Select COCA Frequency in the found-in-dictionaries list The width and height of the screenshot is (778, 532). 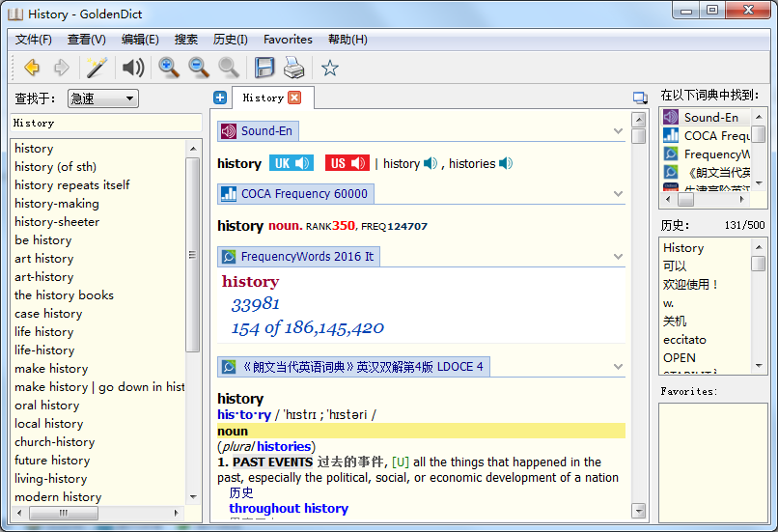tap(707, 136)
